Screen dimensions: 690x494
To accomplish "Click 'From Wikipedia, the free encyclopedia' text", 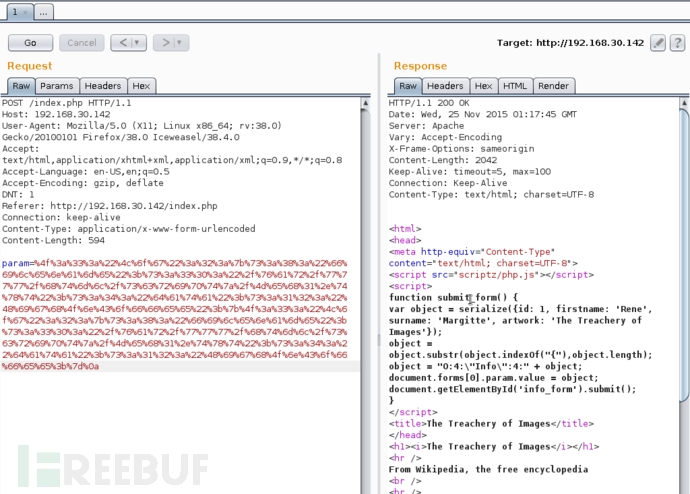I will click(x=488, y=469).
